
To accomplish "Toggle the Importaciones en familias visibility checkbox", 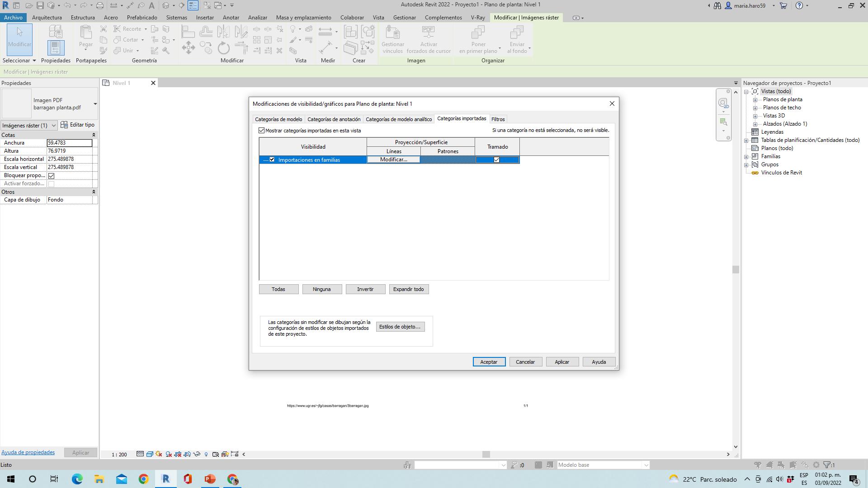I will [x=272, y=160].
